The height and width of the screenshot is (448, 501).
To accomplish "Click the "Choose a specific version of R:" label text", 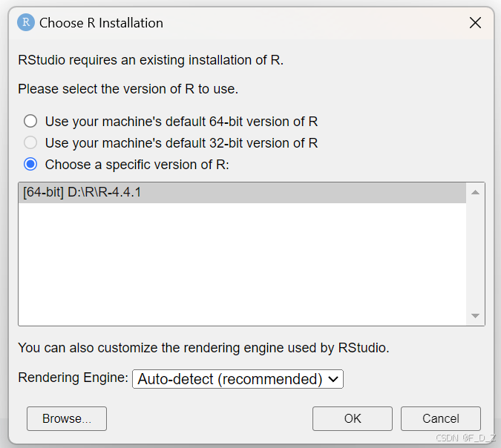I will coord(137,165).
